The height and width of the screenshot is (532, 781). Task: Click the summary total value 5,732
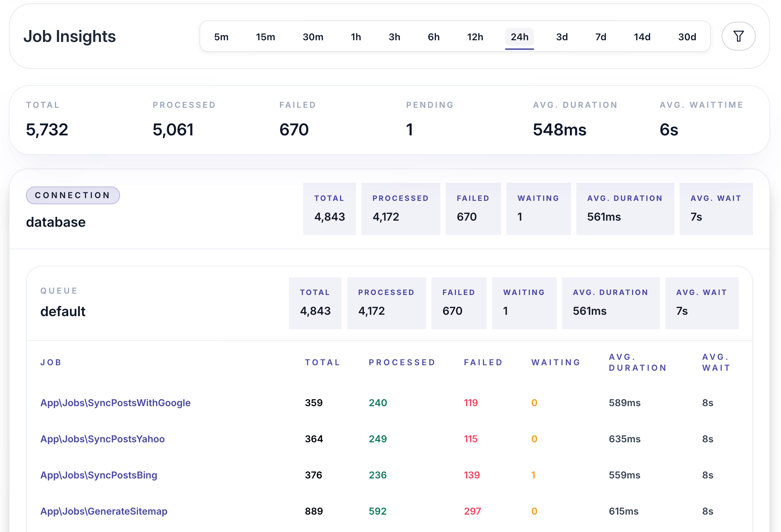coord(47,130)
